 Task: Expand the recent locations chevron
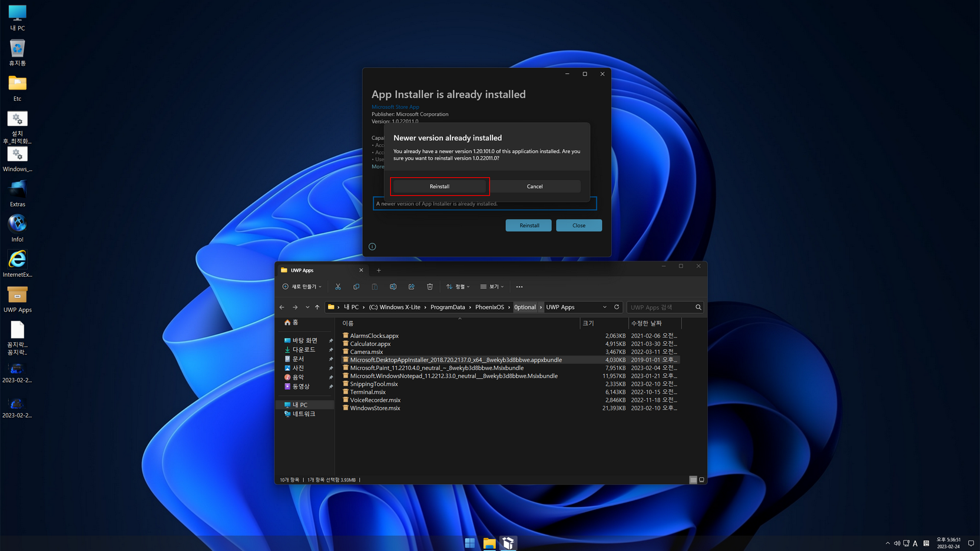pyautogui.click(x=307, y=307)
